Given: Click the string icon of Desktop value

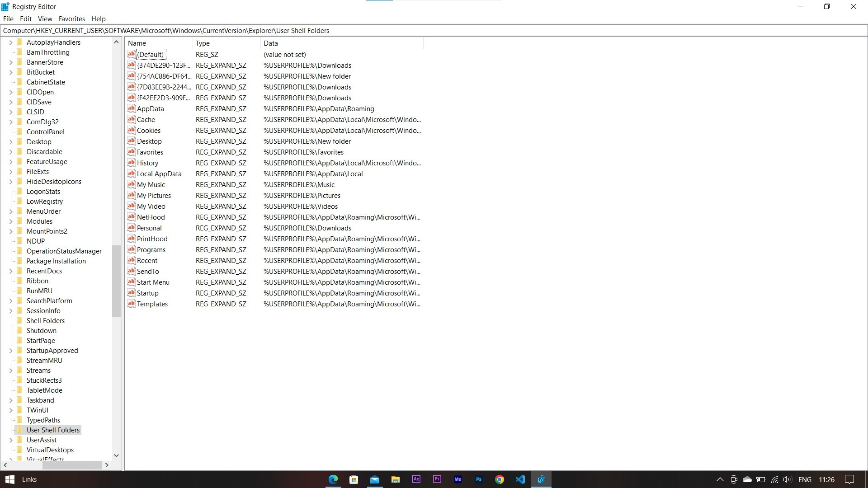Looking at the screenshot, I should click(x=131, y=141).
